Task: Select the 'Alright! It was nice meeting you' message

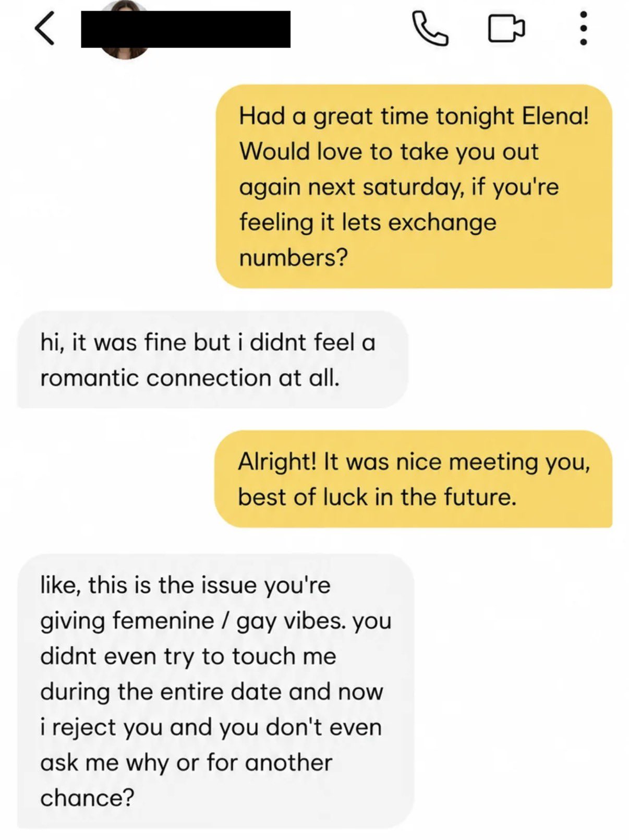Action: point(413,479)
